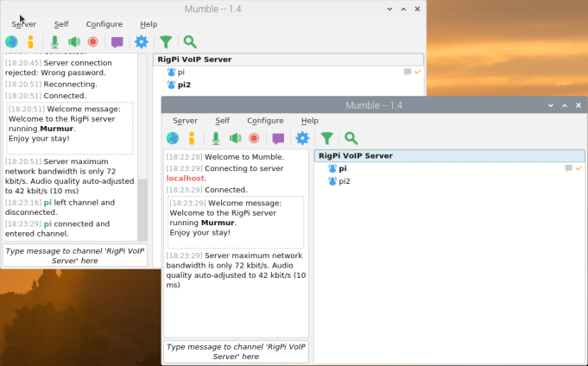Click 'Server connection rejected: Wrong password' log line

[59, 68]
